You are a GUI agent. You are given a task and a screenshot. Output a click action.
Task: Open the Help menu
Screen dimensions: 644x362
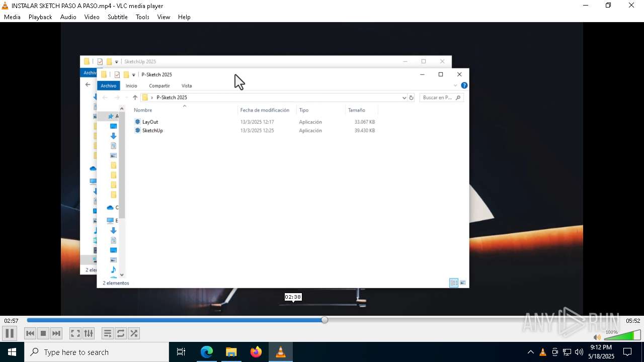(184, 17)
